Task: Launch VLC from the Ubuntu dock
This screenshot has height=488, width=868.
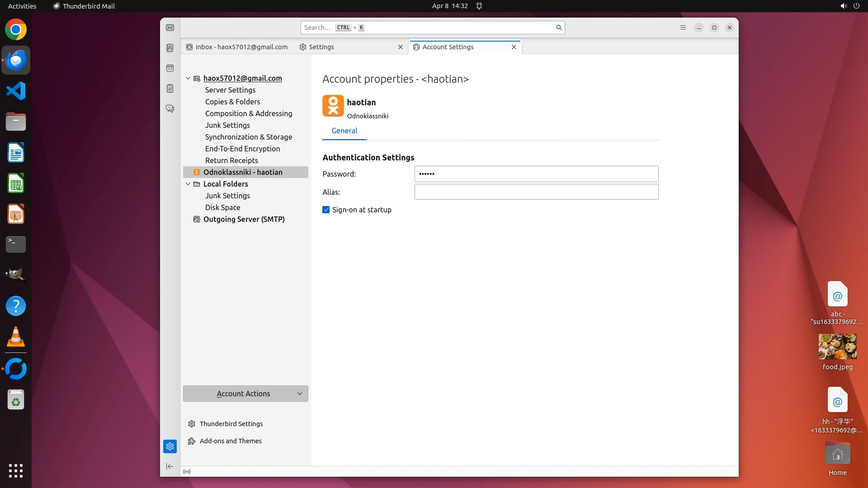Action: point(16,337)
